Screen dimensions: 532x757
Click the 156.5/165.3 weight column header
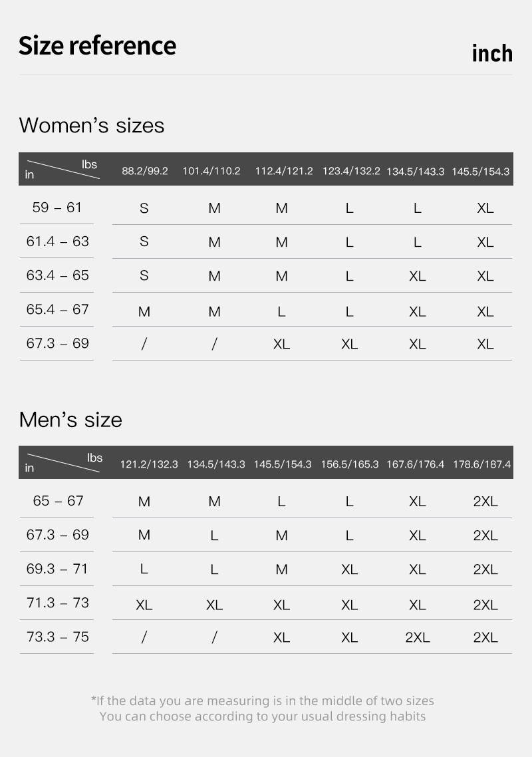click(350, 464)
